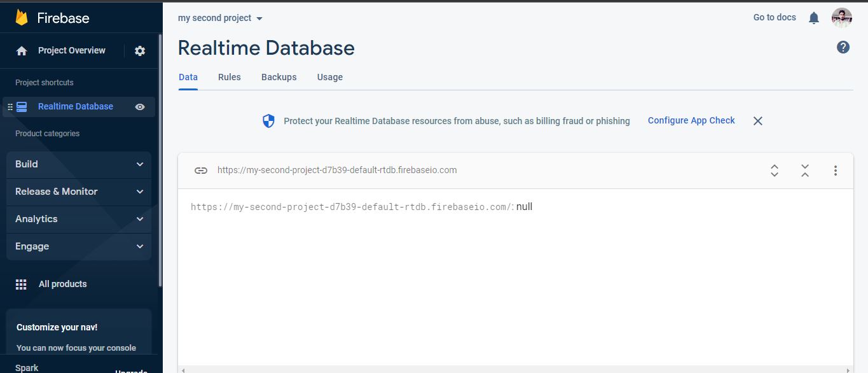The image size is (868, 373).
Task: Click the user profile avatar
Action: tap(842, 18)
